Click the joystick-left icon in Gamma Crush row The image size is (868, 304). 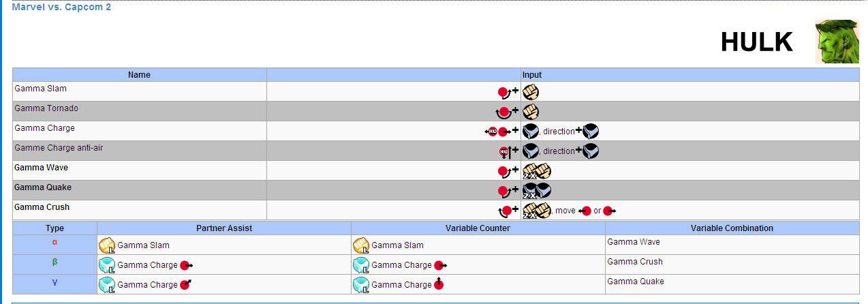[x=585, y=211]
